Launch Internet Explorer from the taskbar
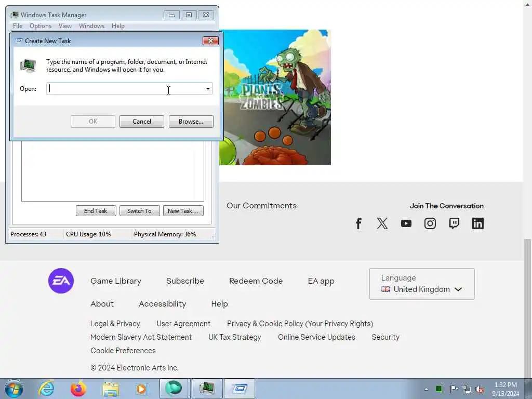The height and width of the screenshot is (399, 532). (x=46, y=389)
